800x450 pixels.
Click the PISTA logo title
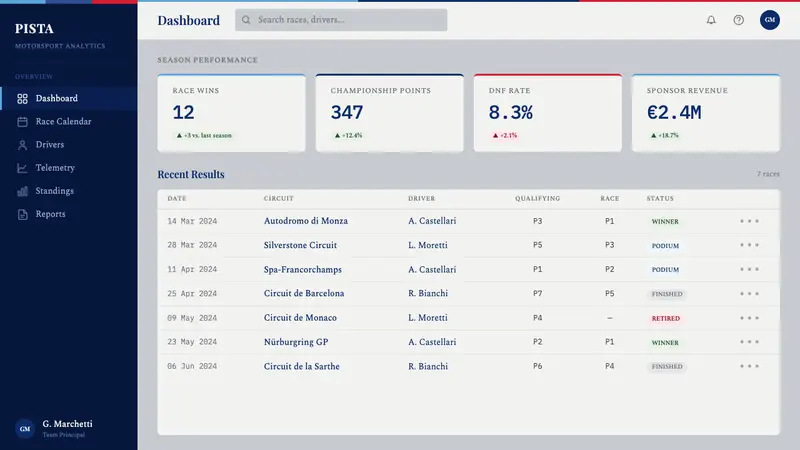pyautogui.click(x=34, y=29)
